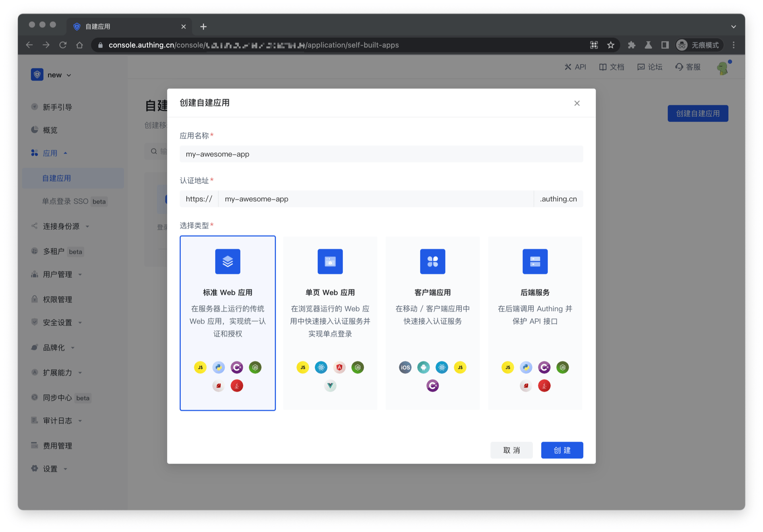Viewport: 763px width, 532px height.
Task: Click the user avatar in top bar
Action: pyautogui.click(x=722, y=68)
